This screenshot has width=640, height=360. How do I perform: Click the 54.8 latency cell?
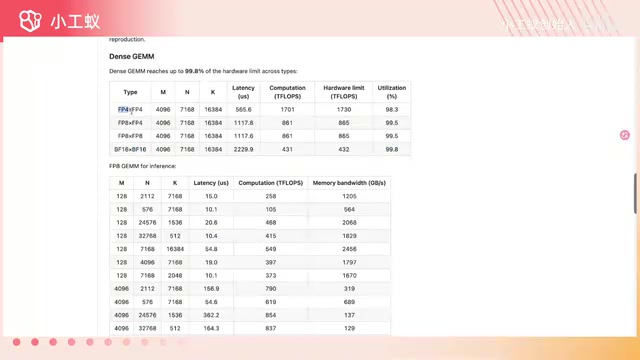211,249
